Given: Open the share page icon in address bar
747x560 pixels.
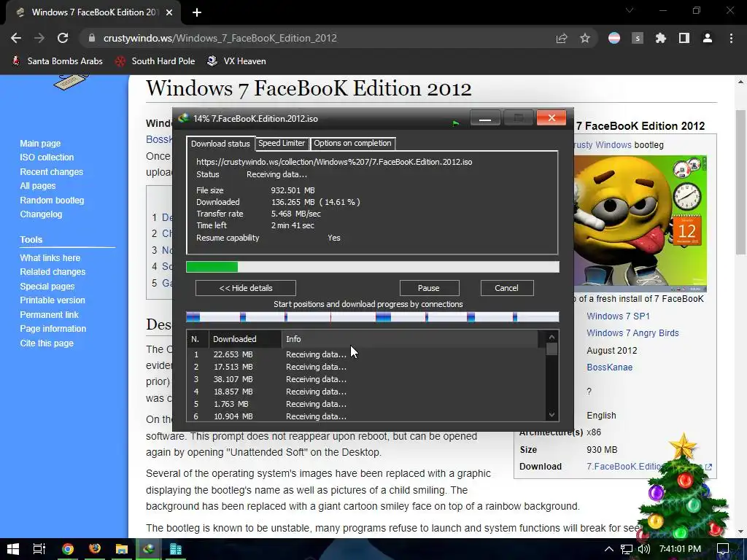Looking at the screenshot, I should pyautogui.click(x=562, y=38).
